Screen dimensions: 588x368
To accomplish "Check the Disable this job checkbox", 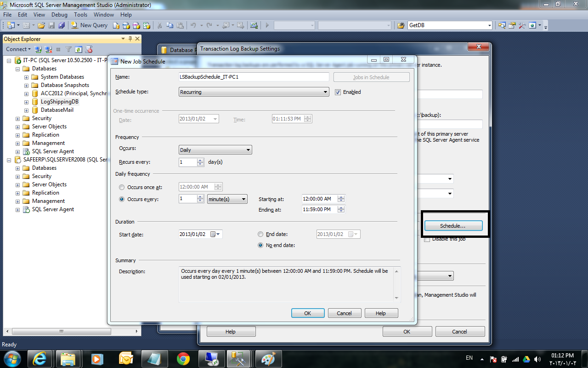I will click(427, 239).
